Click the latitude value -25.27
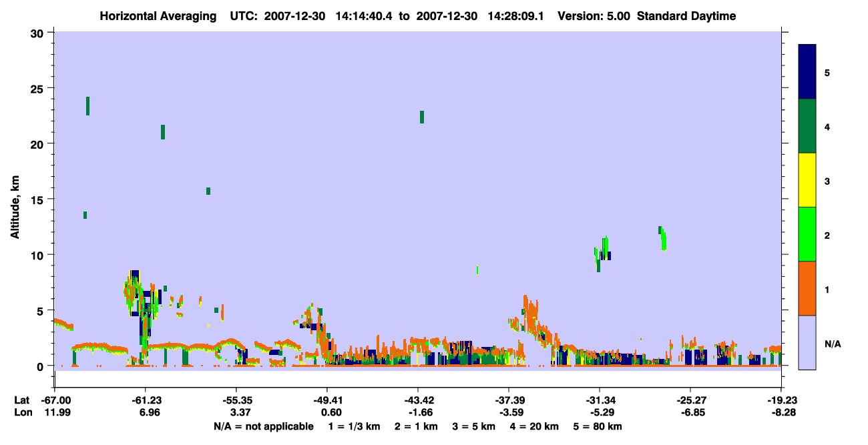This screenshot has width=868, height=445. (690, 400)
